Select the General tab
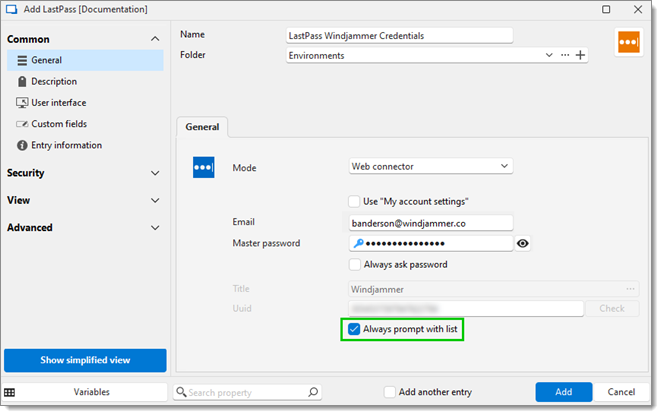This screenshot has height=416, width=662. click(x=202, y=127)
